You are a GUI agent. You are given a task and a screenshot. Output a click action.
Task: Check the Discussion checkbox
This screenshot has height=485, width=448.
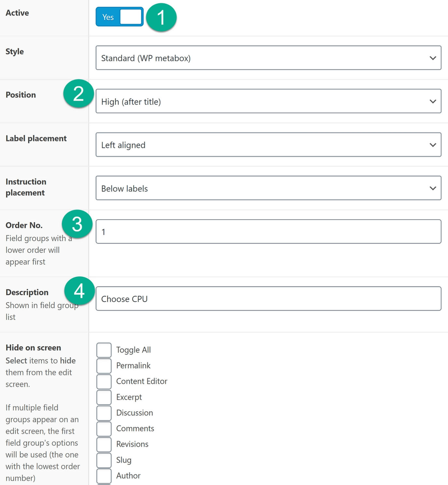pos(104,413)
